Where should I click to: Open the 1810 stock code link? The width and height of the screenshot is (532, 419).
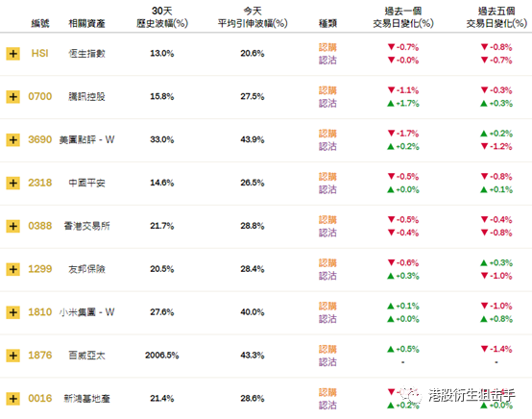[40, 312]
